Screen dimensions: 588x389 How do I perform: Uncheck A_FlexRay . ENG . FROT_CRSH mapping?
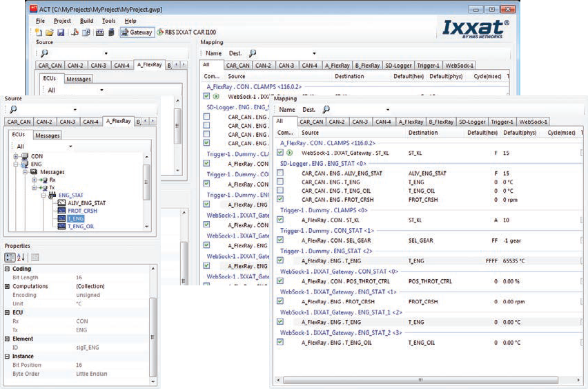pyautogui.click(x=280, y=301)
